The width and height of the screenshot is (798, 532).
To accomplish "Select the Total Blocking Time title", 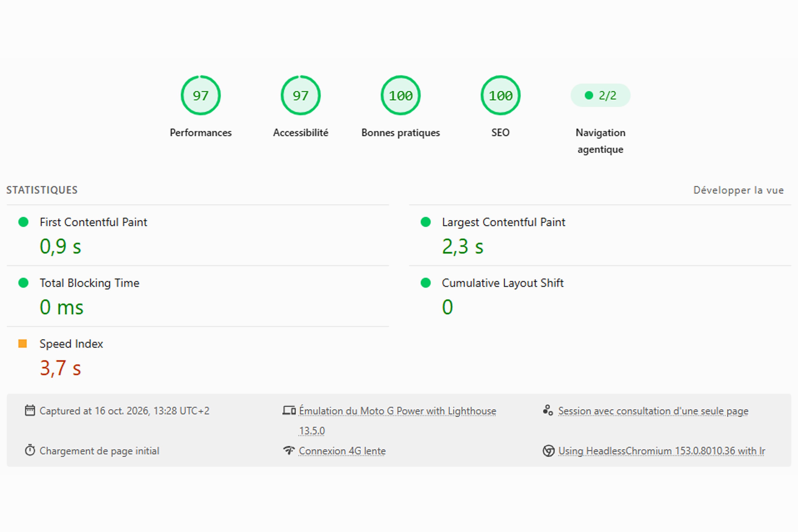I will click(90, 283).
